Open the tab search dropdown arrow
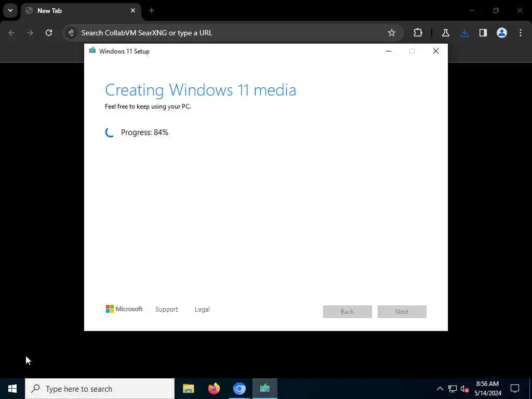The width and height of the screenshot is (532, 399). tap(10, 10)
